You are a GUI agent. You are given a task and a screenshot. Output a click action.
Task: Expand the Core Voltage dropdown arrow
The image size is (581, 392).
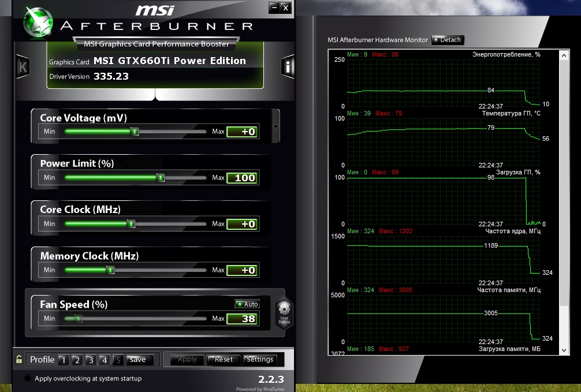tap(275, 126)
